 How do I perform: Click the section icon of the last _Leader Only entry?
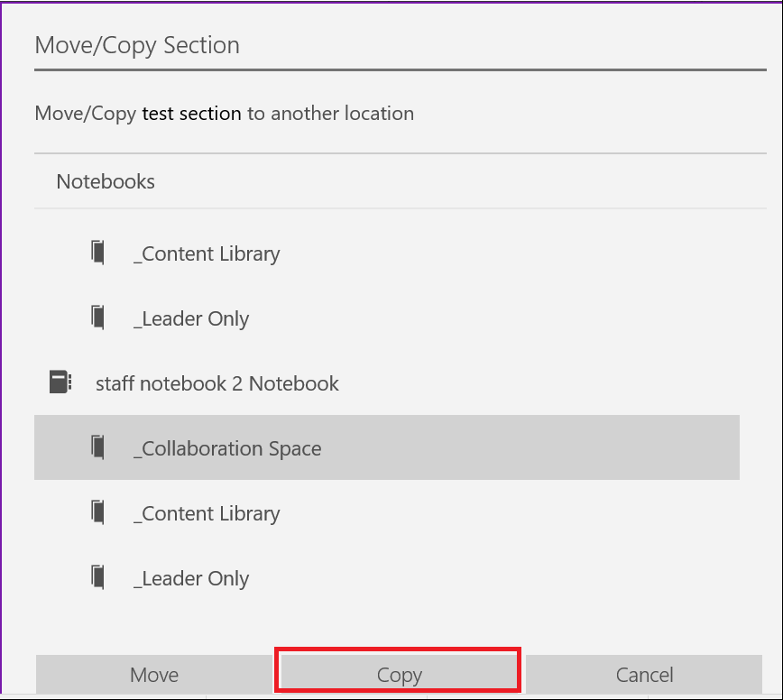[97, 576]
